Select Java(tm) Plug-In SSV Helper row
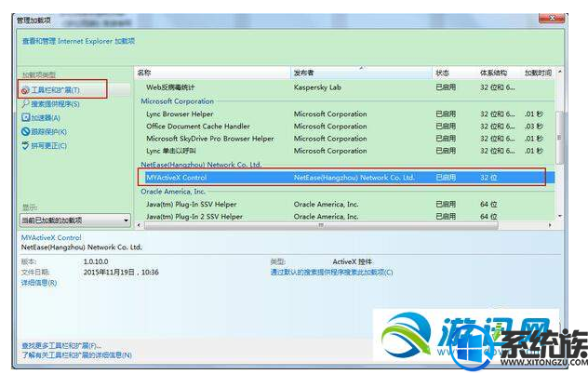 (x=345, y=205)
